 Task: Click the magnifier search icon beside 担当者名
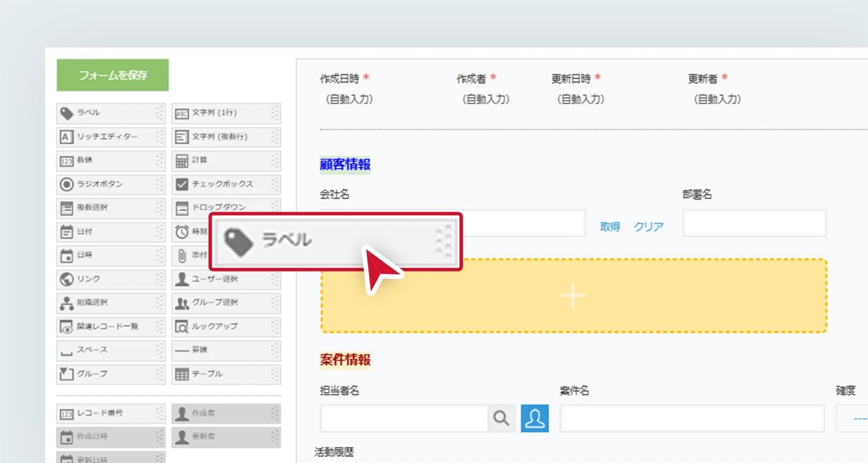coord(501,418)
